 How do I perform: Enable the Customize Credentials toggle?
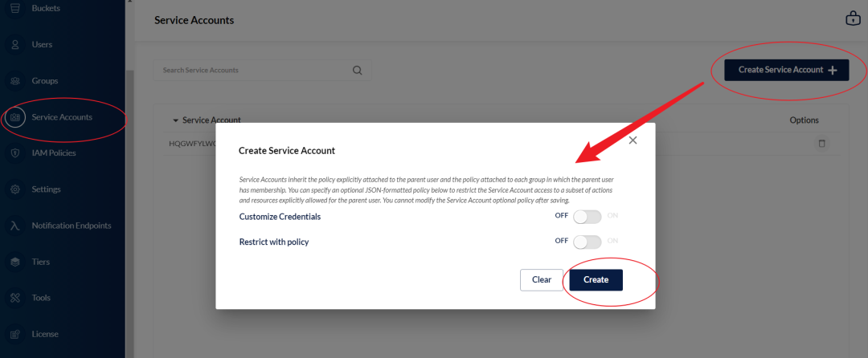[x=588, y=217]
